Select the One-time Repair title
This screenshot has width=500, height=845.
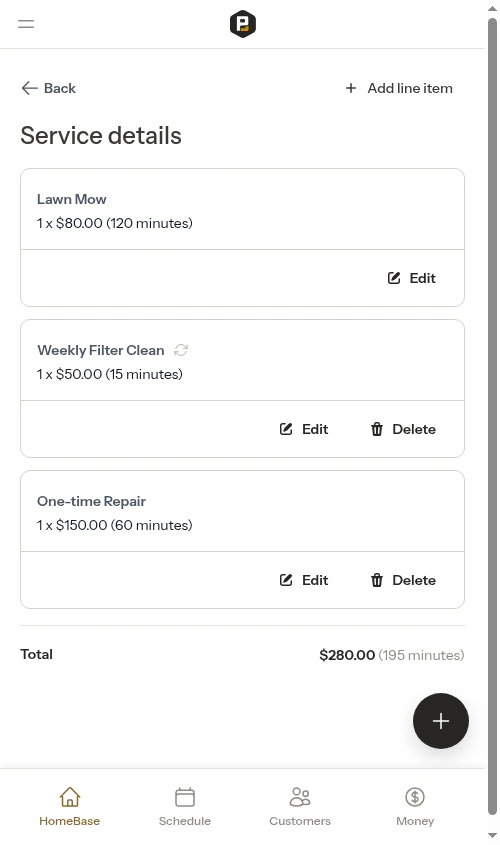click(x=92, y=501)
